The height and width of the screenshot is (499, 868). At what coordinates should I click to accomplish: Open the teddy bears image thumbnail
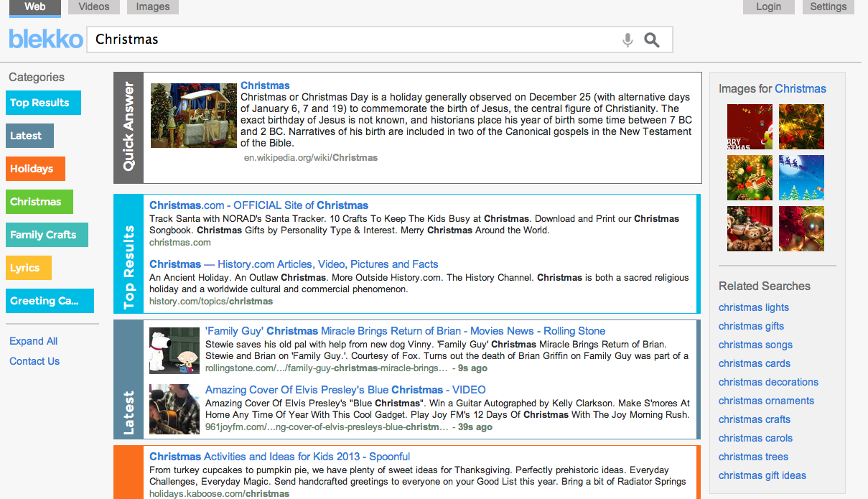coord(750,229)
